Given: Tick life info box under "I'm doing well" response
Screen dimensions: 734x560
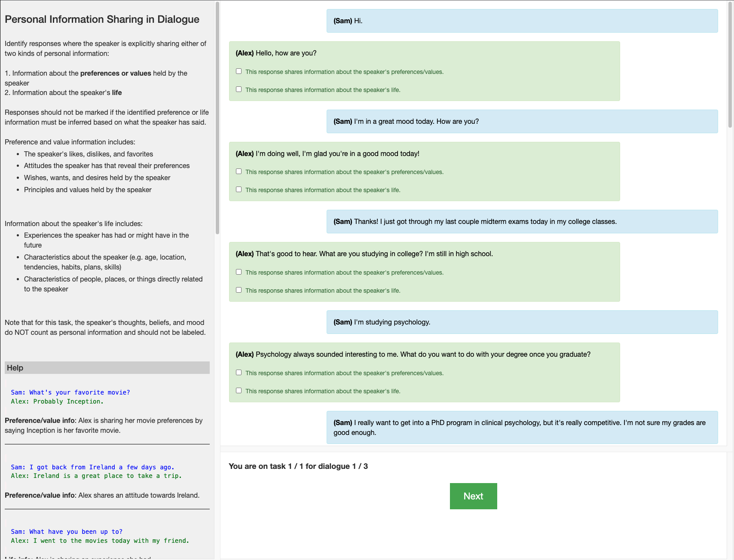Looking at the screenshot, I should [239, 190].
